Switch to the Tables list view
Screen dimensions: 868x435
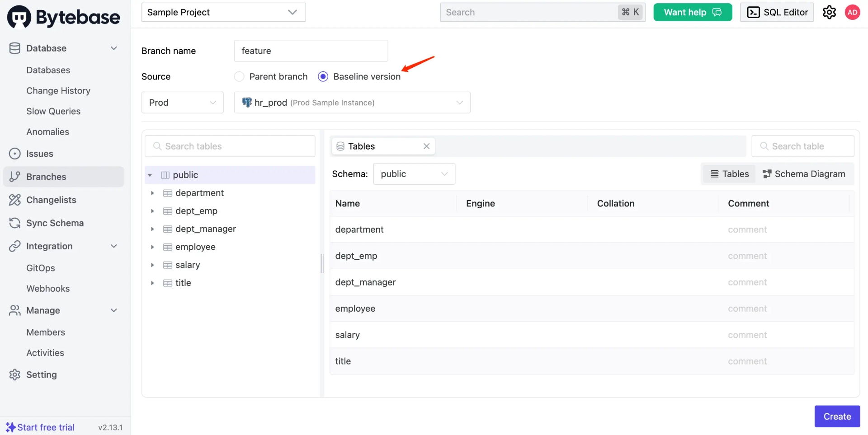(x=730, y=174)
